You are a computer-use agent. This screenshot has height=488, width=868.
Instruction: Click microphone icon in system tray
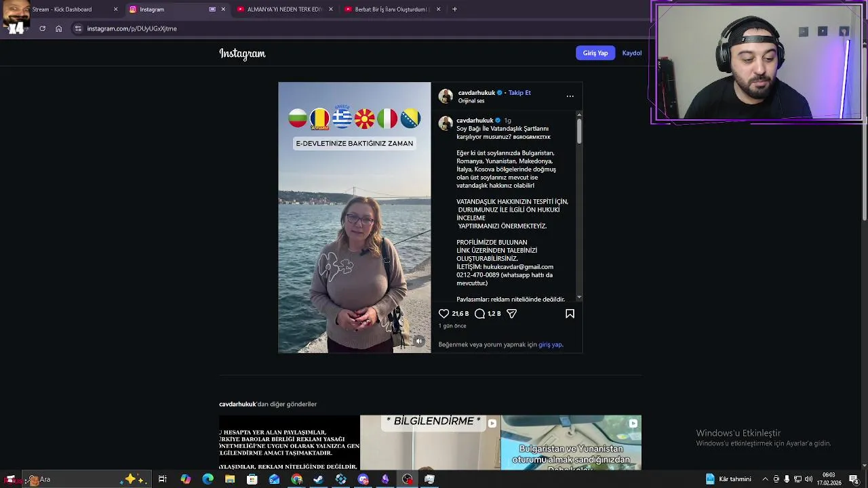coord(787,479)
